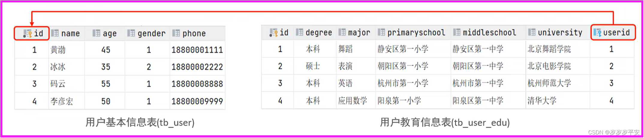This screenshot has width=644, height=138.
Task: Select degree cell 硕士
Action: coord(313,66)
